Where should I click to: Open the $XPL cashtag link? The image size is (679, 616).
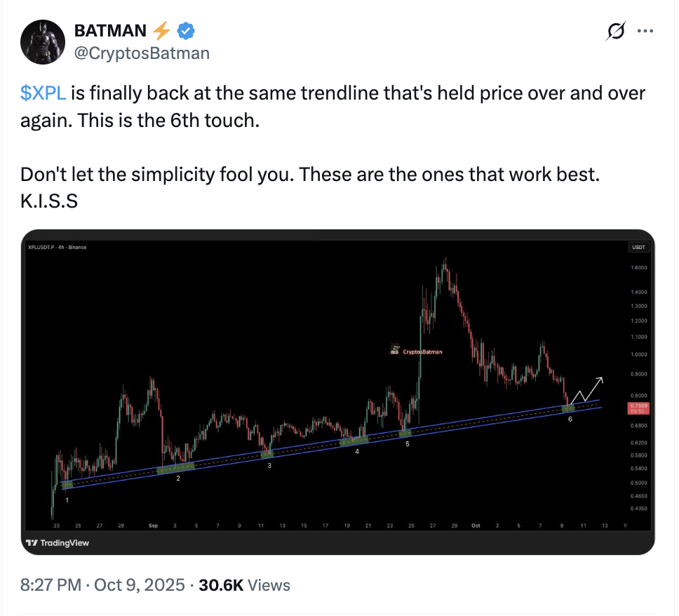(x=43, y=93)
